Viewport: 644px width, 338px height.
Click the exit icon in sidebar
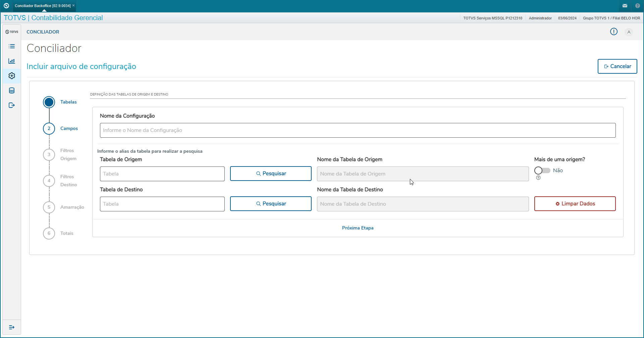click(x=12, y=105)
